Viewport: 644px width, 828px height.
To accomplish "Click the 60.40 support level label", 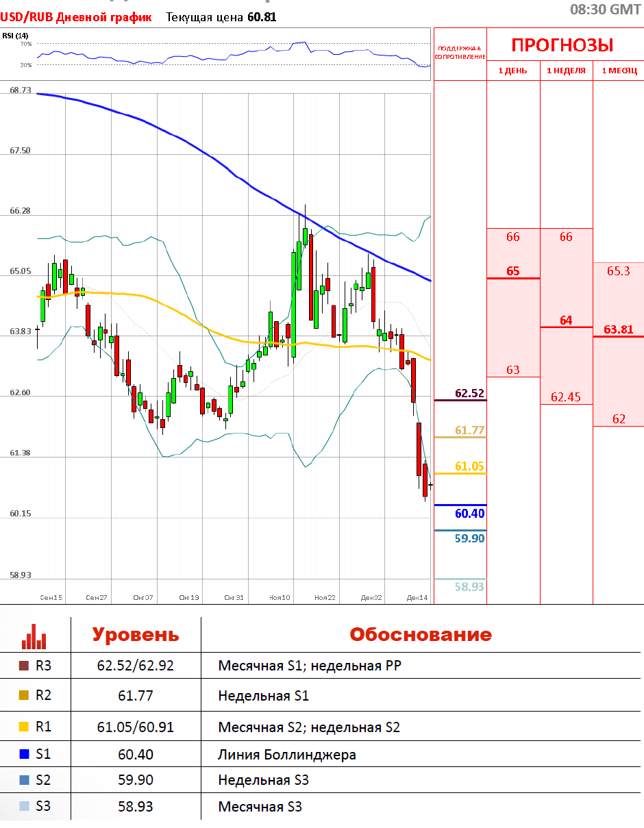I will 469,514.
